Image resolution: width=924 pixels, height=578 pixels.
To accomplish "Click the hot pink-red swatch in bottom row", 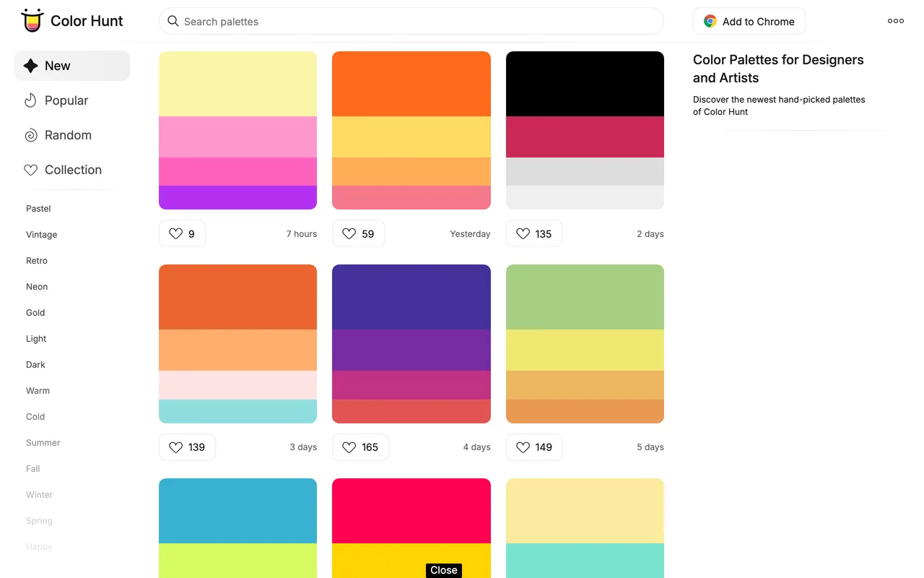I will pos(411,511).
